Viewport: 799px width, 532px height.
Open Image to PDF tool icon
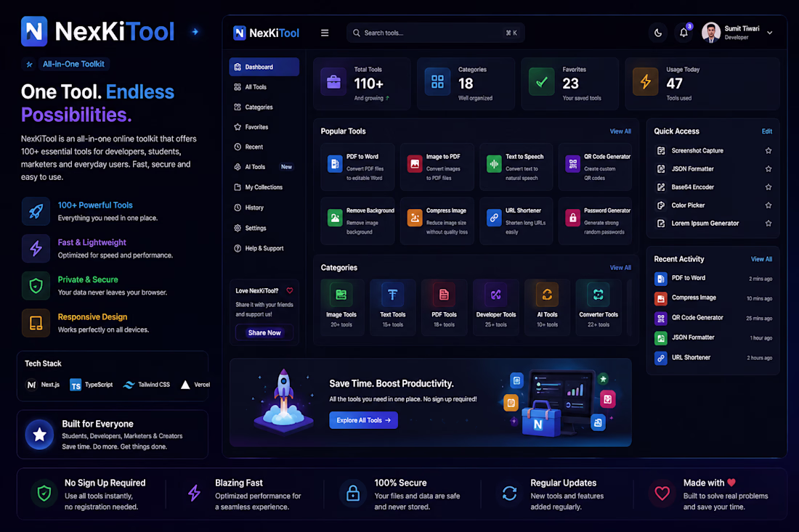[415, 163]
